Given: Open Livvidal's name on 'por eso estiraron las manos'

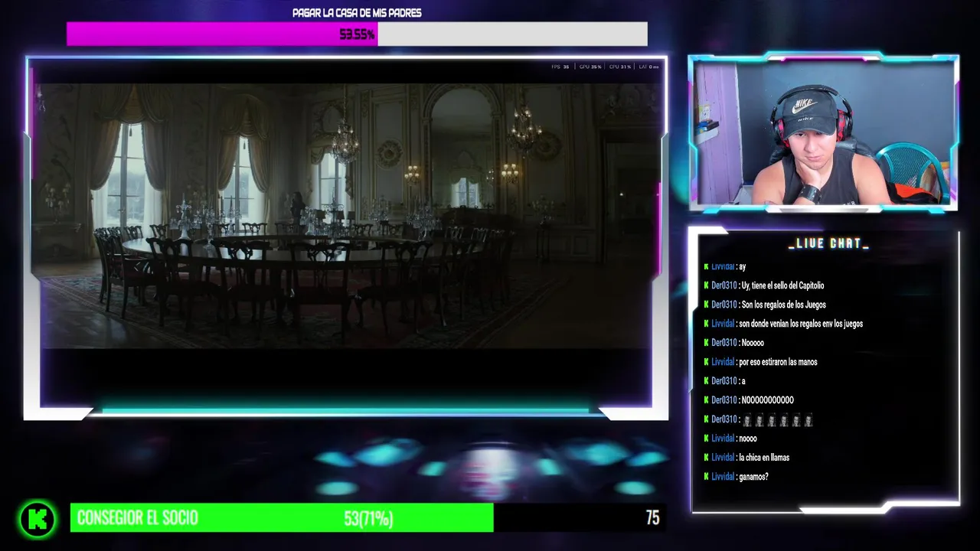Looking at the screenshot, I should (723, 362).
